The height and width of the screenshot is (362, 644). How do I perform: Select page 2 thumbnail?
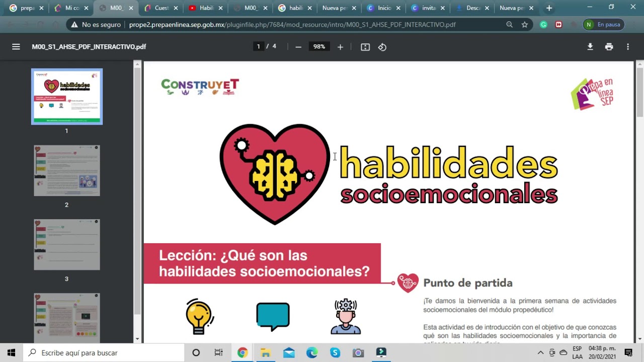pos(67,171)
